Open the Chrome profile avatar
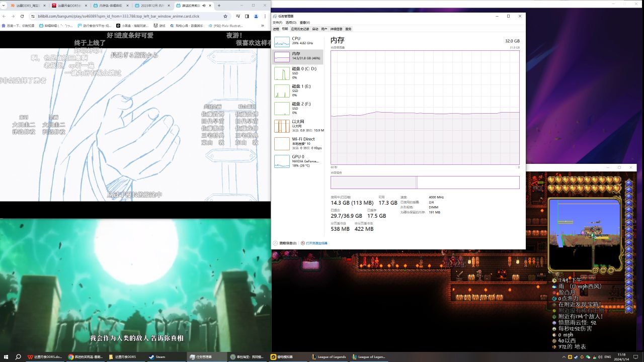Image resolution: width=644 pixels, height=362 pixels. point(256,16)
